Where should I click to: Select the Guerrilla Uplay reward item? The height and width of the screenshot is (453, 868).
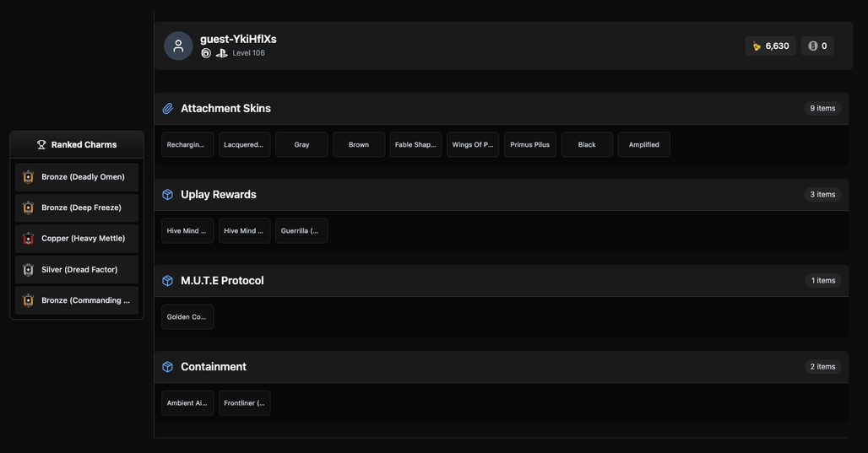(301, 230)
